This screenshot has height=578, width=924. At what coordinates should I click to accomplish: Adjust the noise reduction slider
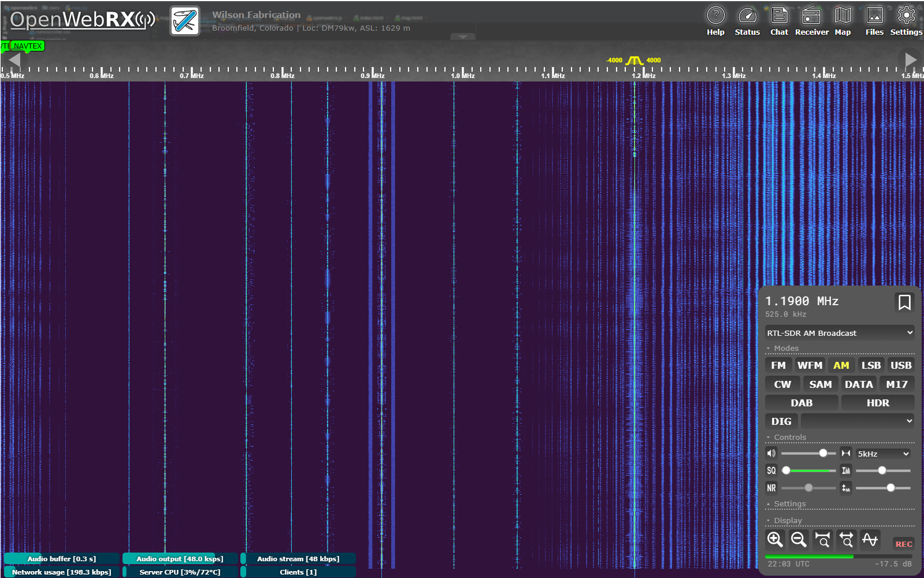coord(808,488)
